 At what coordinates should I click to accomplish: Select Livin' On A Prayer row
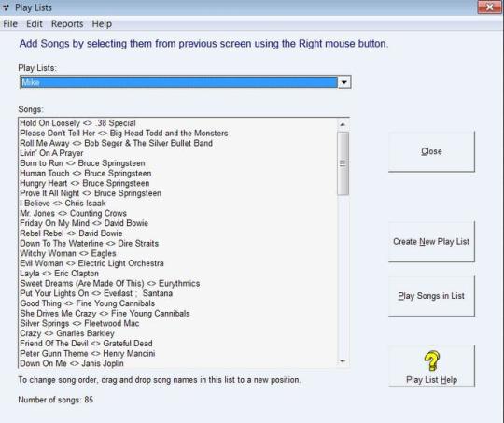coord(178,153)
